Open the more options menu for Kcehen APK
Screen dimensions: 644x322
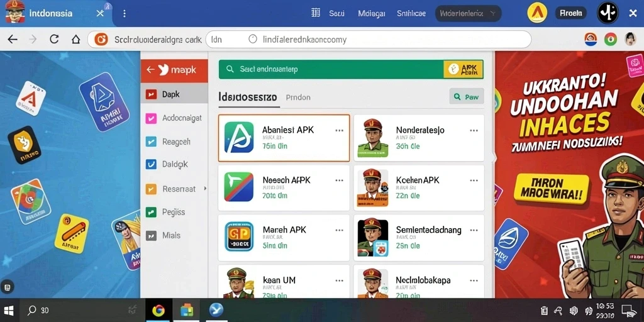(474, 180)
